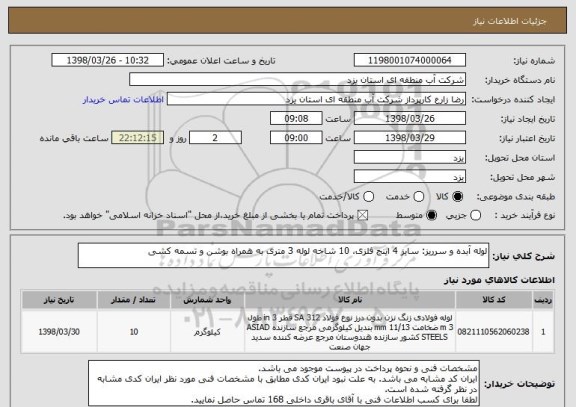Click the نام دستگاه خریدار field
The width and height of the screenshot is (576, 407).
click(298, 80)
